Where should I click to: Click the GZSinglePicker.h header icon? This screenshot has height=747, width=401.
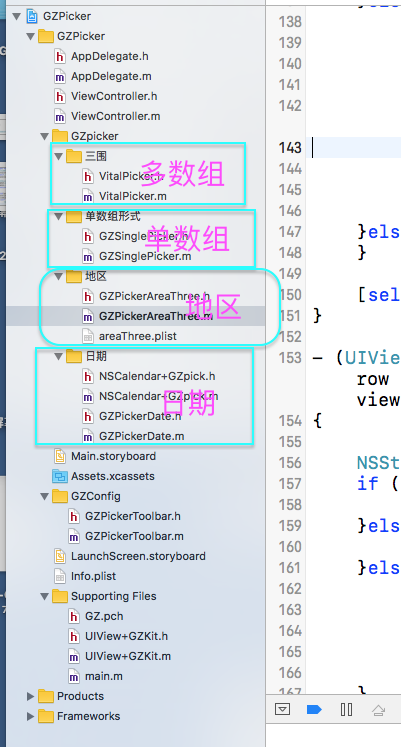point(88,236)
